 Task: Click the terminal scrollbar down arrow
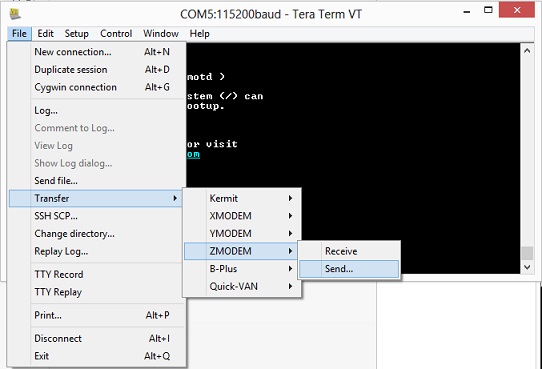tap(527, 267)
